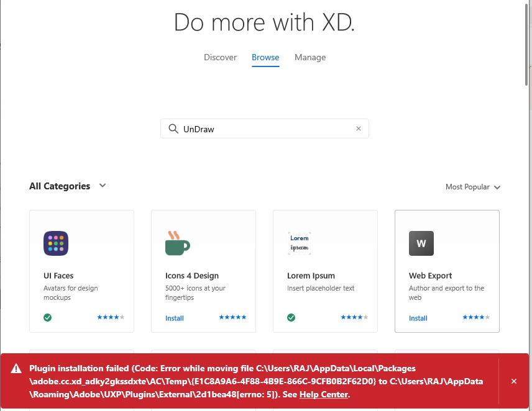Screen dimensions: 532x411
Task: Click Lorem Ipsum installed checkmark
Action: coord(291,317)
